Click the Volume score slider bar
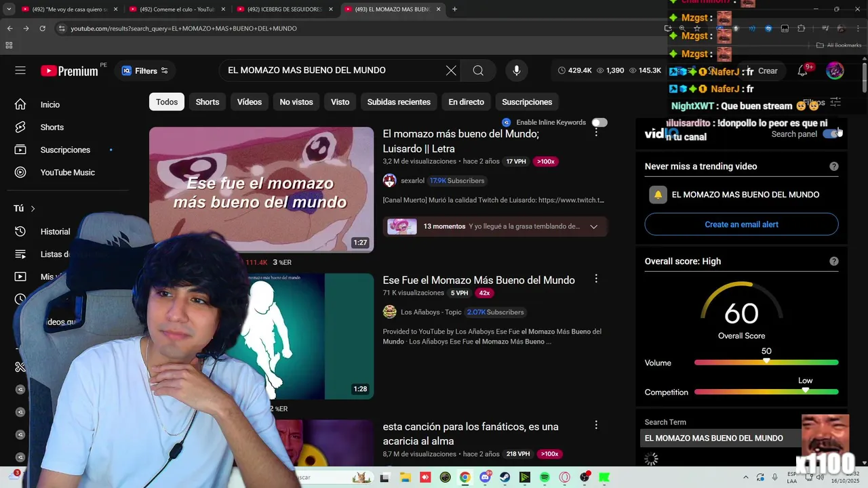868x488 pixels. (766, 363)
